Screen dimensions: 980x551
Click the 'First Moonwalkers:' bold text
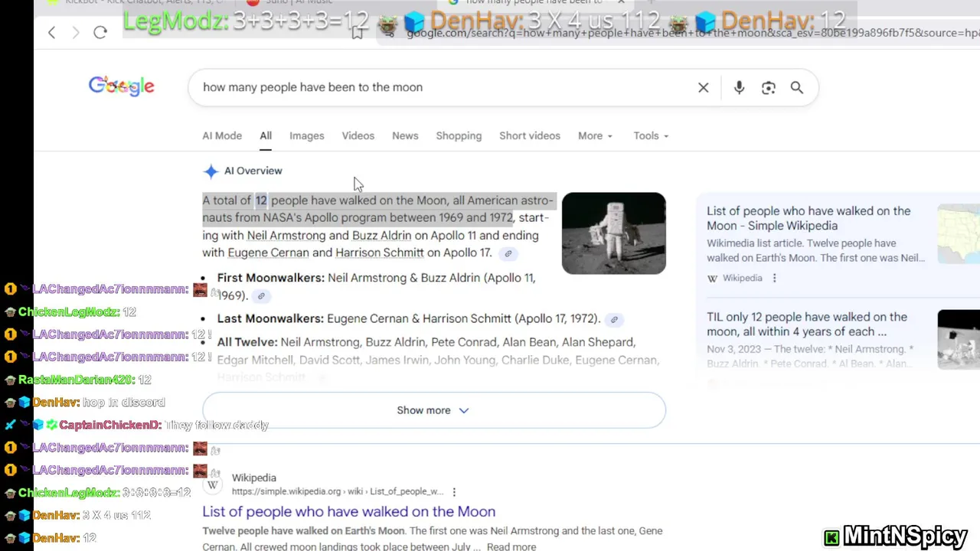(271, 278)
